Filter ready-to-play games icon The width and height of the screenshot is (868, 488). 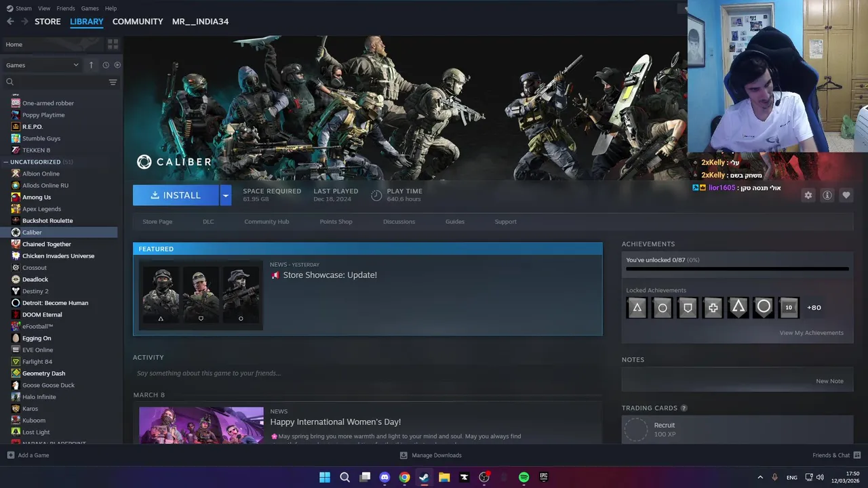(x=117, y=65)
